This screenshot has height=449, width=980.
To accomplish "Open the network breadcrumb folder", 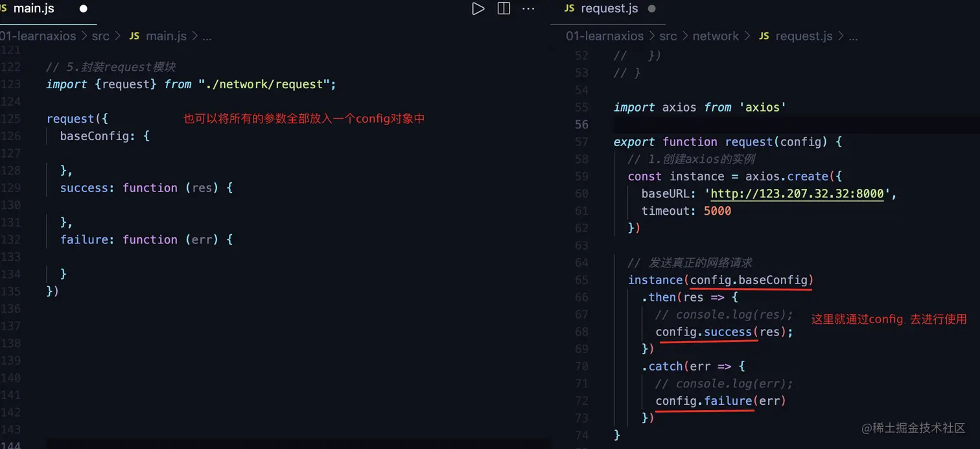I will [716, 36].
